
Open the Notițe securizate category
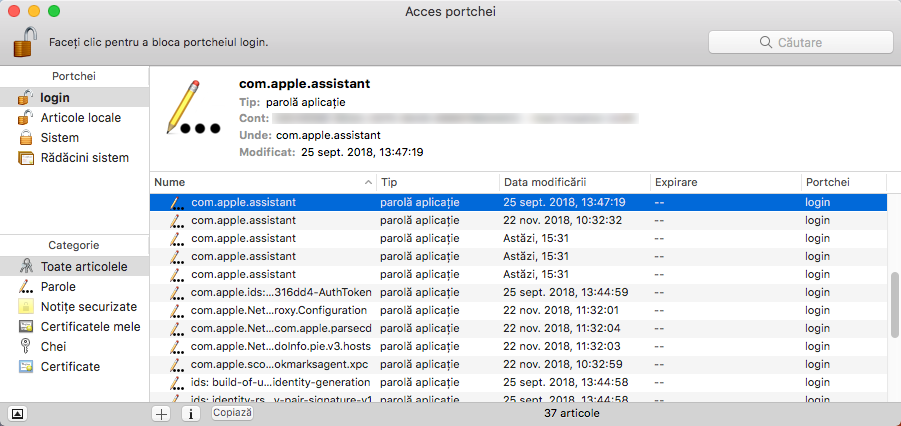pos(88,307)
